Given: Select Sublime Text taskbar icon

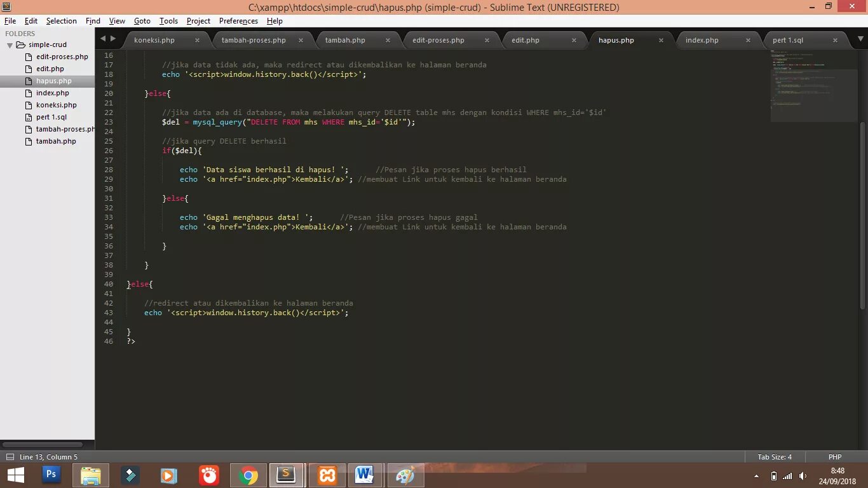Looking at the screenshot, I should (287, 475).
